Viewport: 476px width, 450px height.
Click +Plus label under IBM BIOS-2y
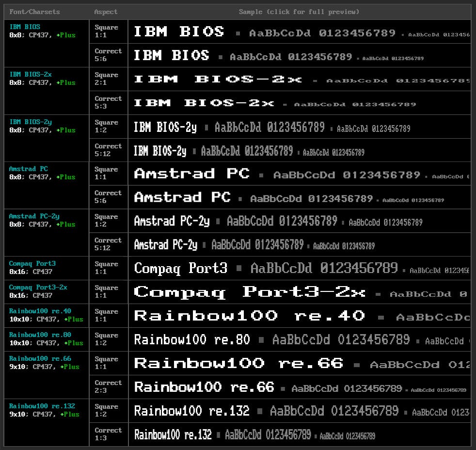pos(66,130)
